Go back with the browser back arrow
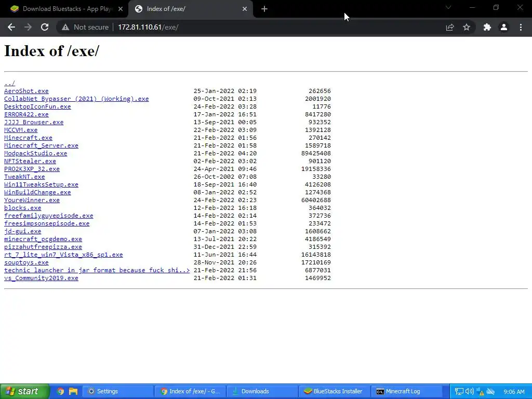The width and height of the screenshot is (532, 399). click(x=11, y=27)
